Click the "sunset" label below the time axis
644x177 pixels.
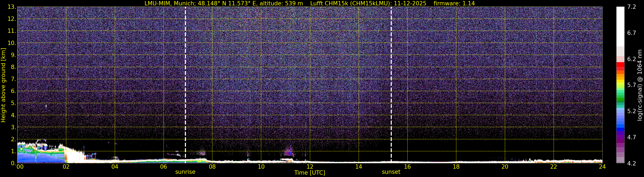coord(391,172)
